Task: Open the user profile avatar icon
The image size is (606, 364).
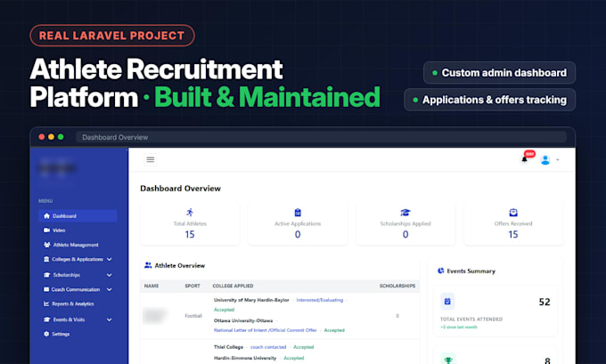Action: pos(545,160)
